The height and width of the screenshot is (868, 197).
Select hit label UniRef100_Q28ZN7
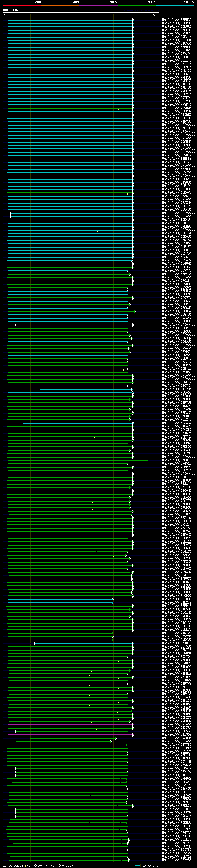(177, 453)
